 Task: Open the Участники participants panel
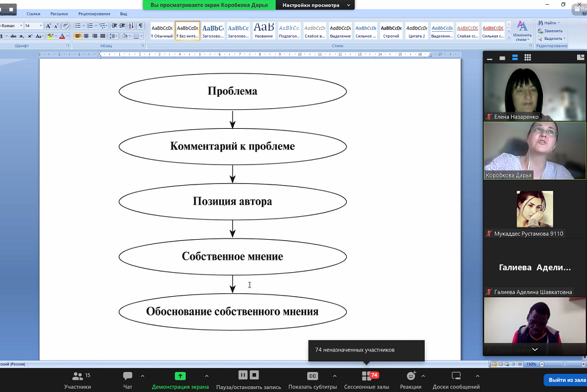pos(78,380)
